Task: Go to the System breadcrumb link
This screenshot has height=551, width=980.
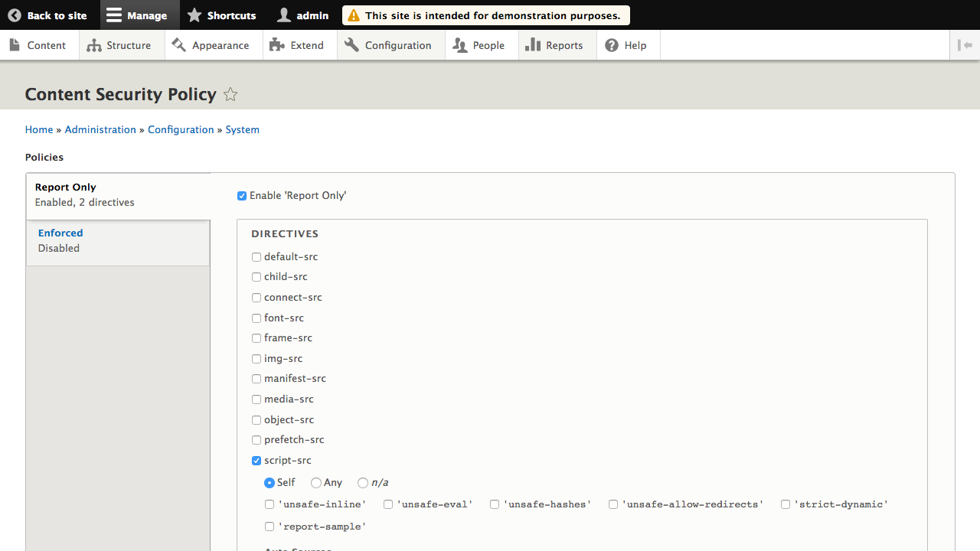Action: [243, 129]
